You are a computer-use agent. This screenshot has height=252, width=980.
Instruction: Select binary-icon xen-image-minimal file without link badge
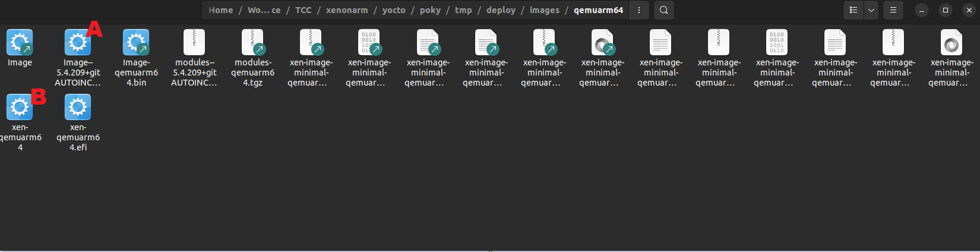(x=777, y=43)
